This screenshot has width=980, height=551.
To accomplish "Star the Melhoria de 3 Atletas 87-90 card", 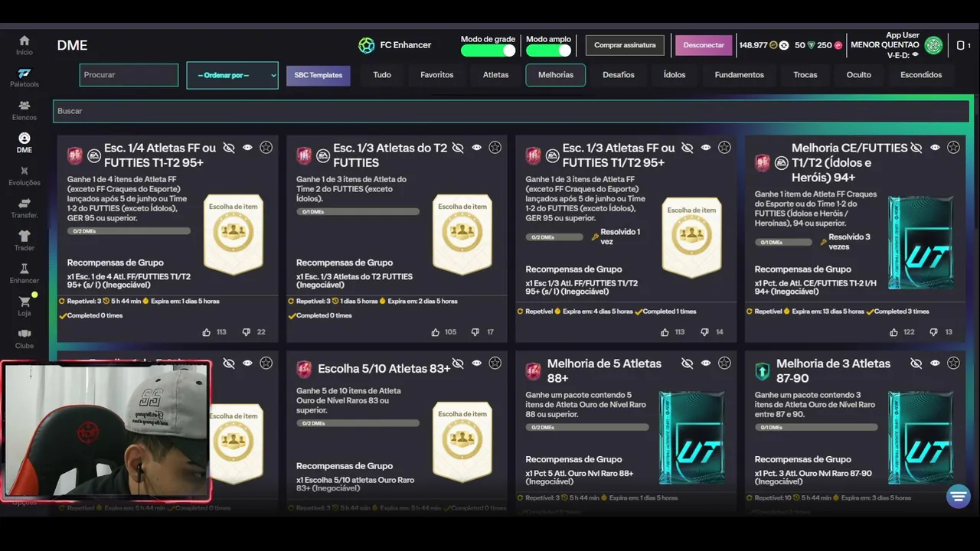I will pos(953,364).
